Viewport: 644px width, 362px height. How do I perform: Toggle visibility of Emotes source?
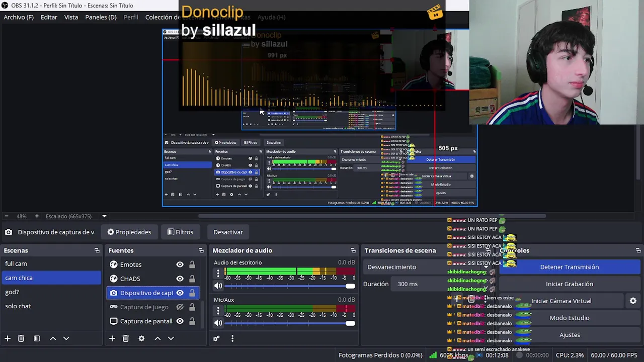coord(180,264)
